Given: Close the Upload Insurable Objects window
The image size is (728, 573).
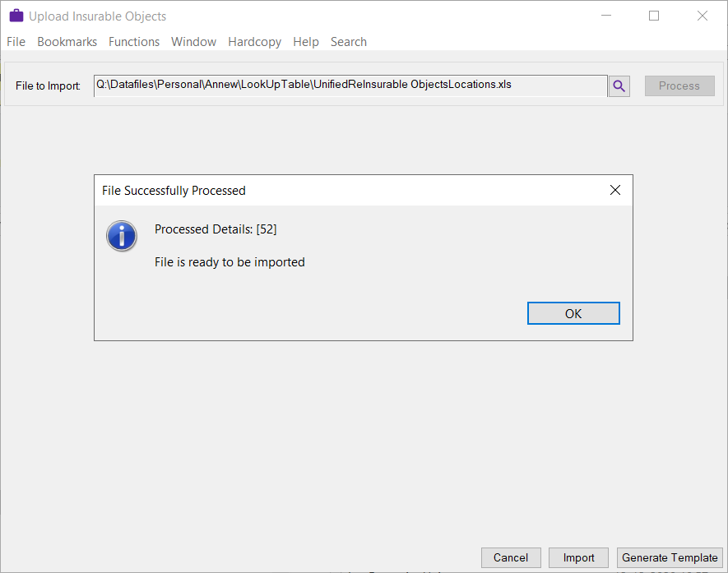Looking at the screenshot, I should click(702, 16).
